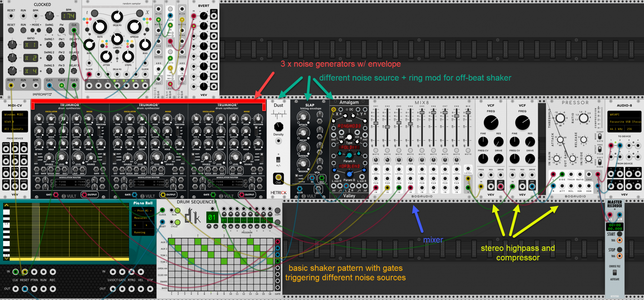Open the Focusrite USB device selector on Audio-8
Image resolution: width=644 pixels, height=300 pixels.
click(x=625, y=122)
